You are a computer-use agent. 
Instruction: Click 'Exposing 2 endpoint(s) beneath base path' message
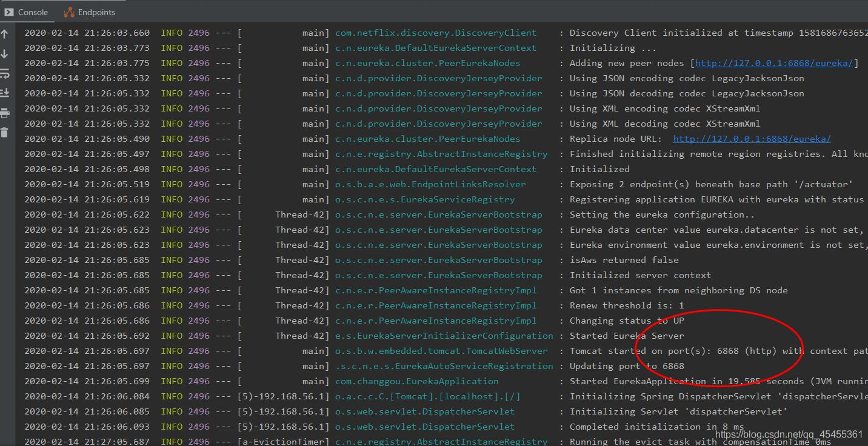(711, 184)
